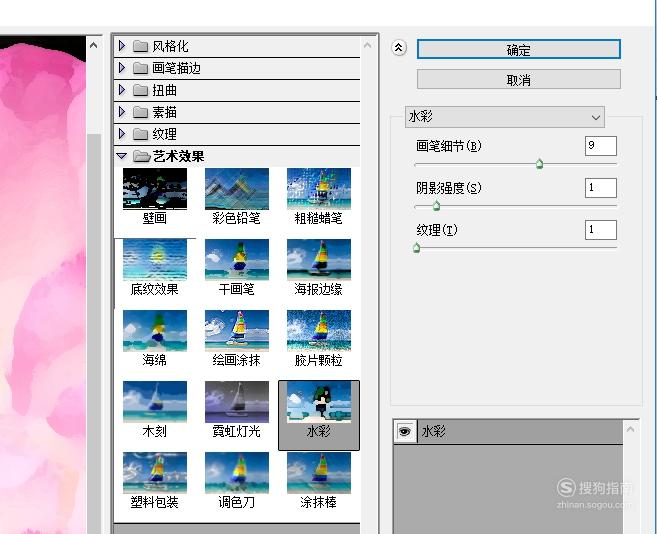
Task: Select the 水彩 effect layer row
Action: click(x=508, y=431)
